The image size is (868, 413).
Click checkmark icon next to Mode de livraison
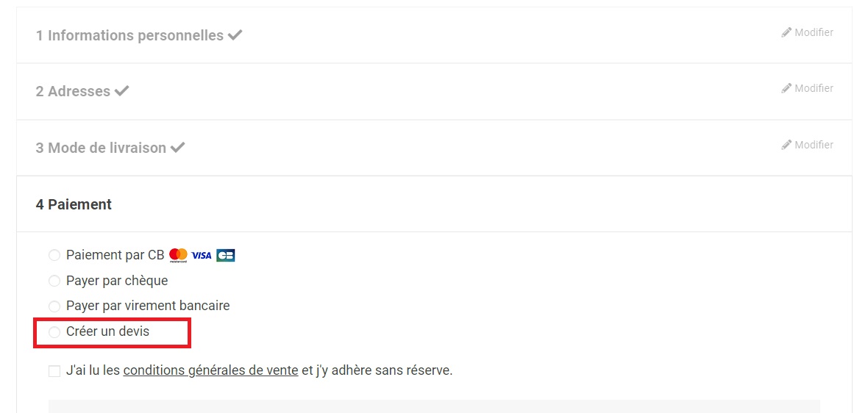pyautogui.click(x=177, y=148)
